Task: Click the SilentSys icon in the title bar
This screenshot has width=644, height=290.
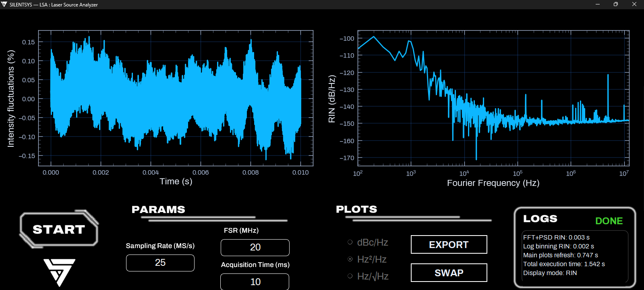Action: point(4,4)
